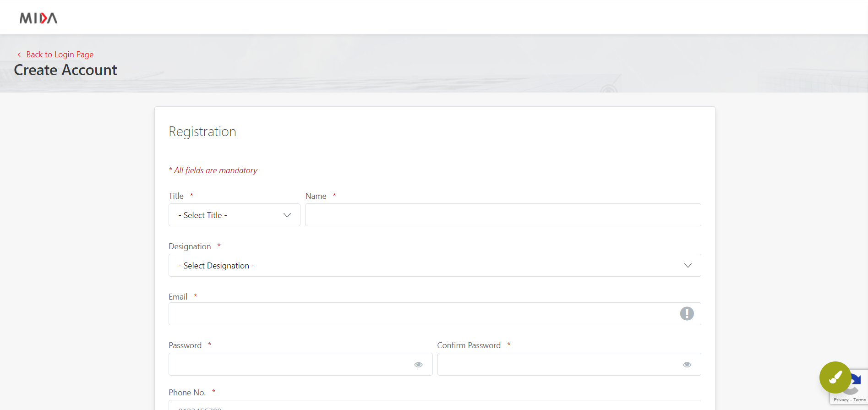Click the Phone No. input field
Screen dimensions: 868x410
434,406
